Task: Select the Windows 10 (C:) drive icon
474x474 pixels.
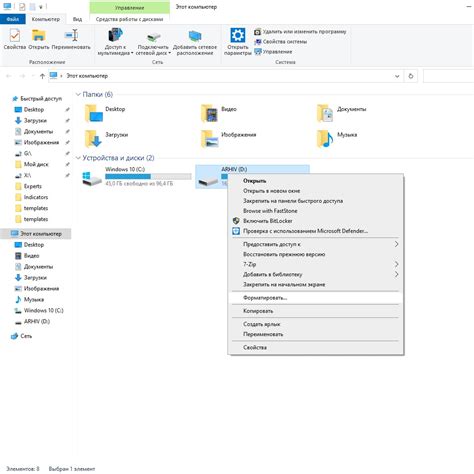Action: (92, 178)
